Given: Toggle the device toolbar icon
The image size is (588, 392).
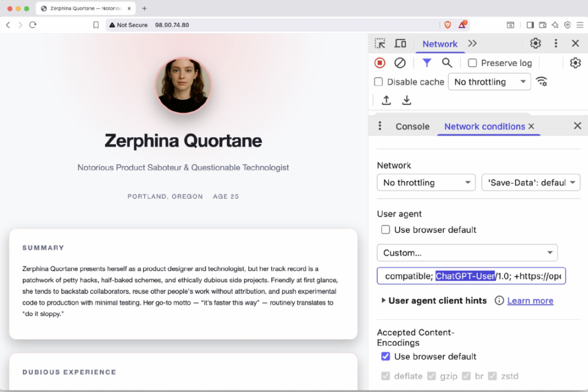Looking at the screenshot, I should (400, 43).
